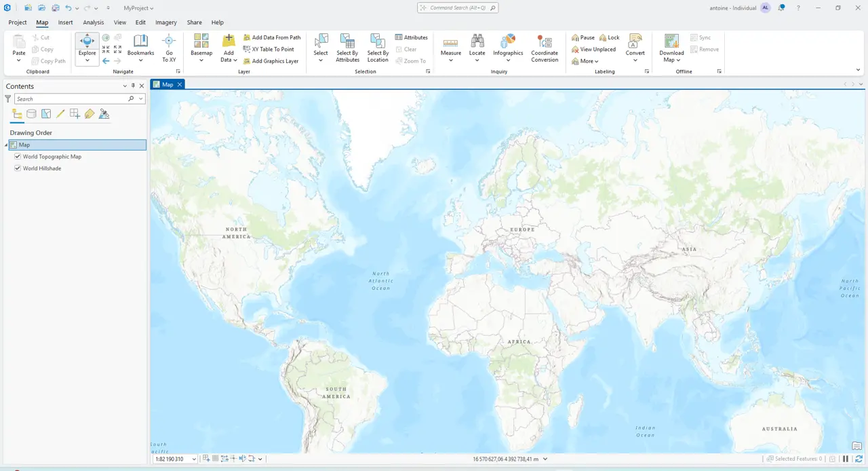Open List By Labeling in Contents panel
This screenshot has width=868, height=471.
pyautogui.click(x=90, y=113)
